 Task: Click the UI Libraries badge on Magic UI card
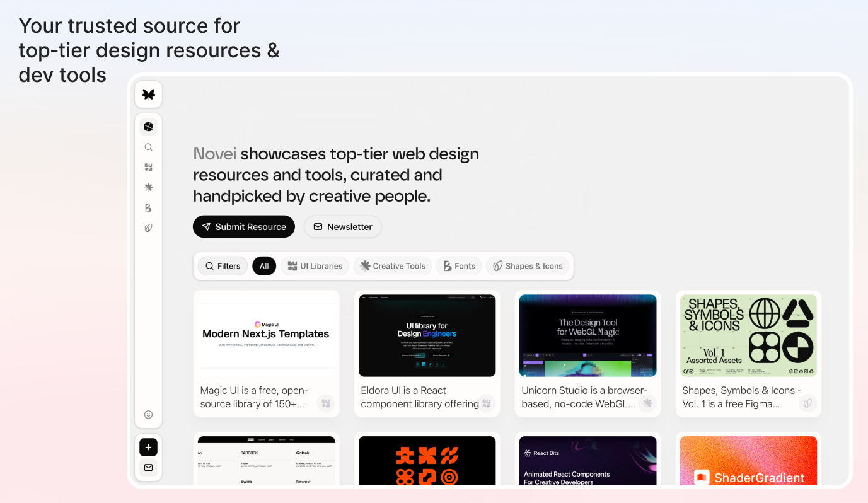pos(326,403)
